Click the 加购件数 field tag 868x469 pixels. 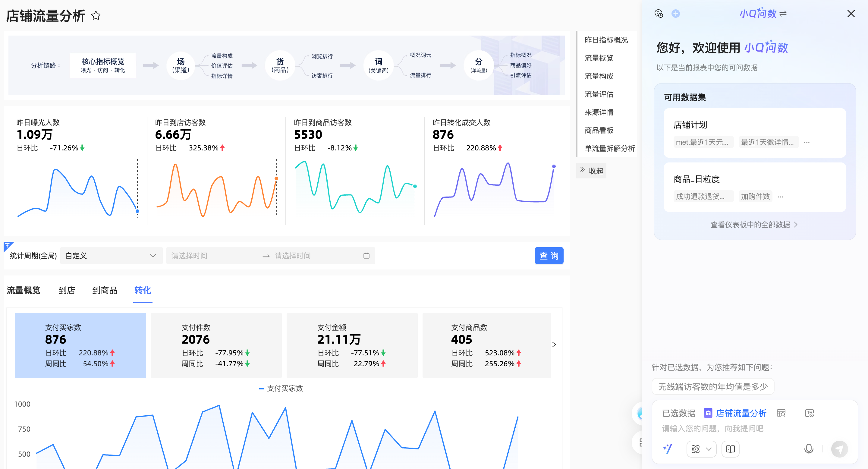tap(755, 197)
